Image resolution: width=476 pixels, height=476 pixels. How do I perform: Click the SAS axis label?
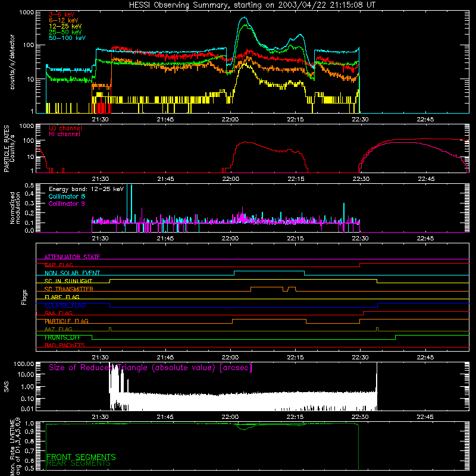pyautogui.click(x=7, y=387)
